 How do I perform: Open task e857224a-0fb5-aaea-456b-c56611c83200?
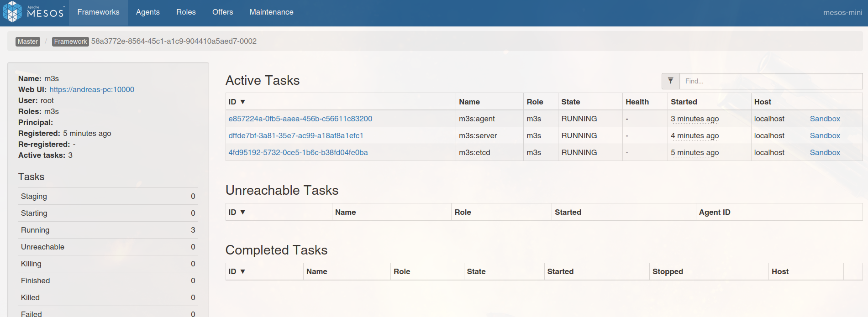click(x=300, y=119)
